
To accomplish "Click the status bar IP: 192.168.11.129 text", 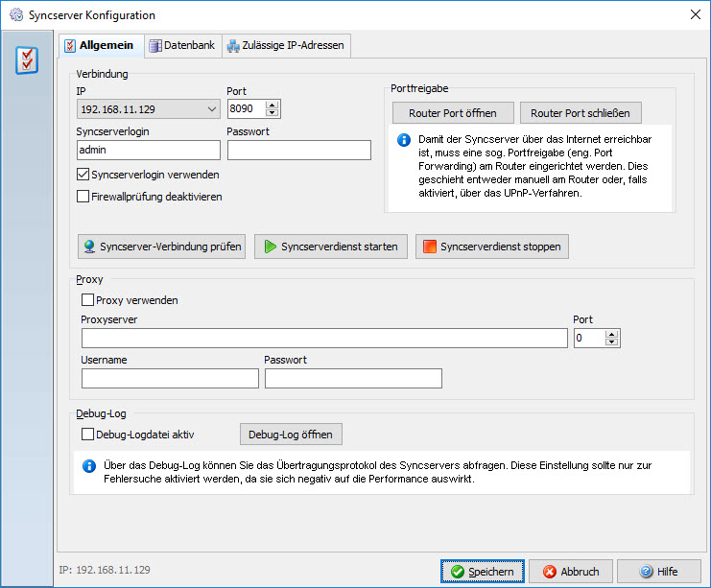I will (105, 570).
